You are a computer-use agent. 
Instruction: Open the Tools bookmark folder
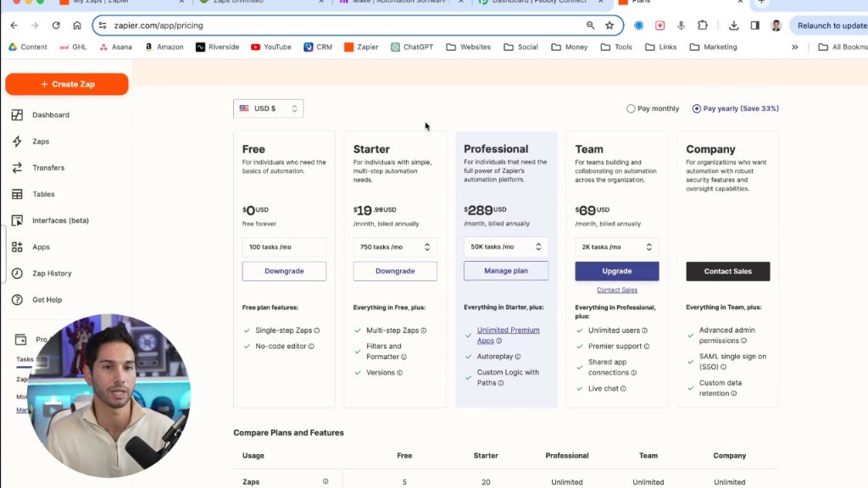(616, 47)
